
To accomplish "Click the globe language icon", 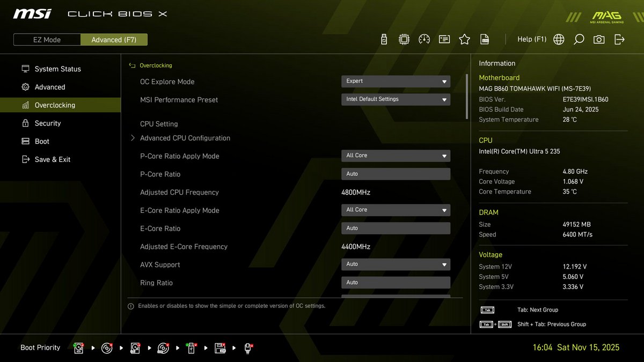I will click(558, 39).
